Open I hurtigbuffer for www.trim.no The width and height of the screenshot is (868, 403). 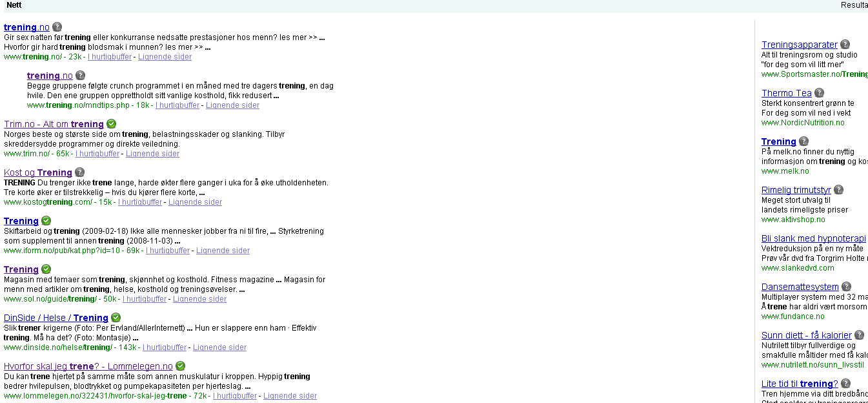pos(97,153)
